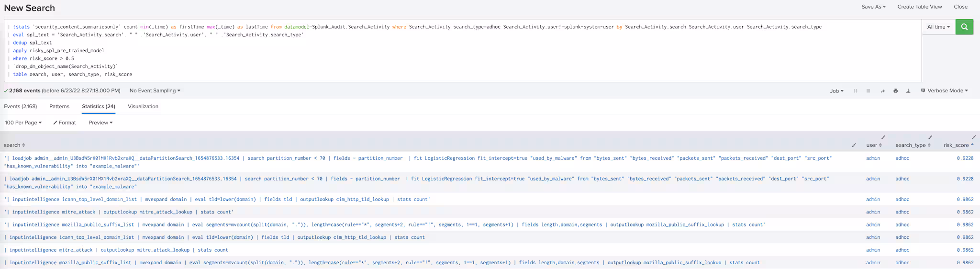Viewport: 980px width, 269px height.
Task: Open the All time range picker
Action: (x=938, y=27)
